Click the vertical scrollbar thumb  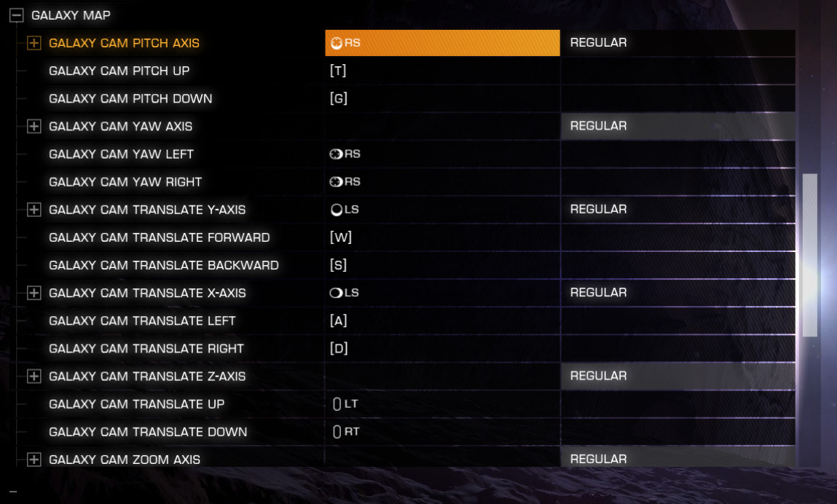pyautogui.click(x=810, y=255)
